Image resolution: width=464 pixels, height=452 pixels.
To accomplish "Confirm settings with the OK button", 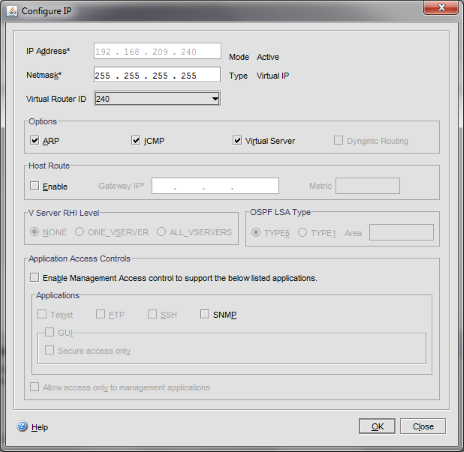I will [x=377, y=426].
